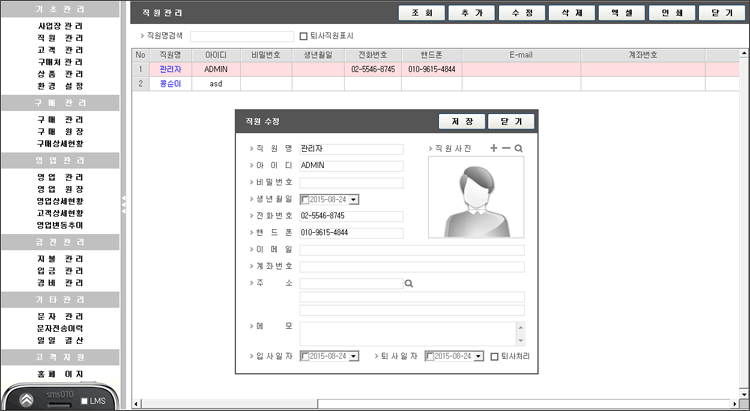Click the plus icon to add employee photo
The height and width of the screenshot is (411, 750).
point(493,148)
